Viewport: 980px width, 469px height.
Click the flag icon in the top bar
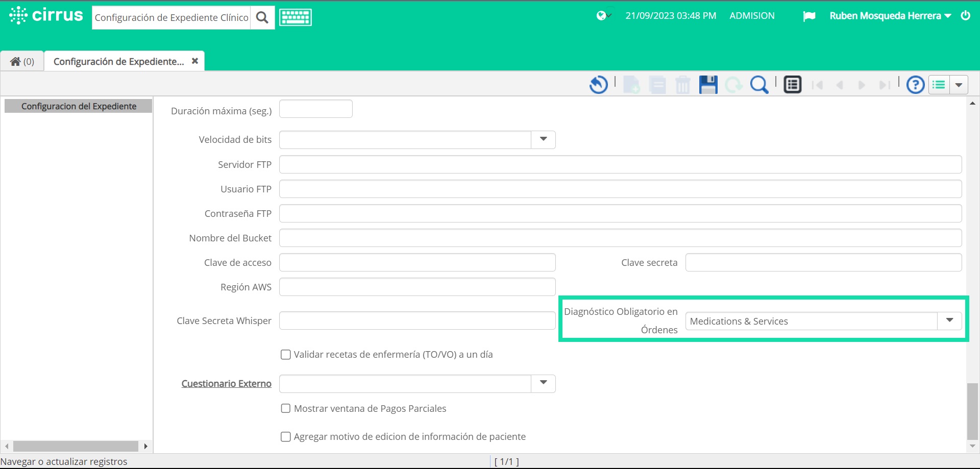click(810, 16)
